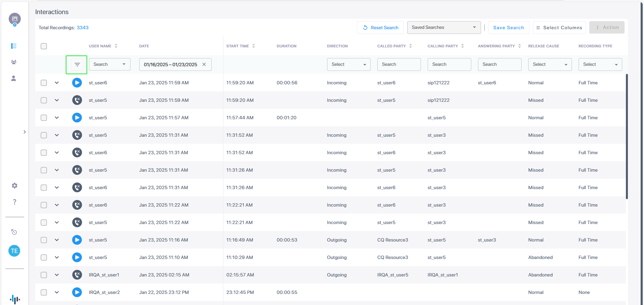This screenshot has height=305, width=644.
Task: Open the interactions list icon in sidebar
Action: 14,46
